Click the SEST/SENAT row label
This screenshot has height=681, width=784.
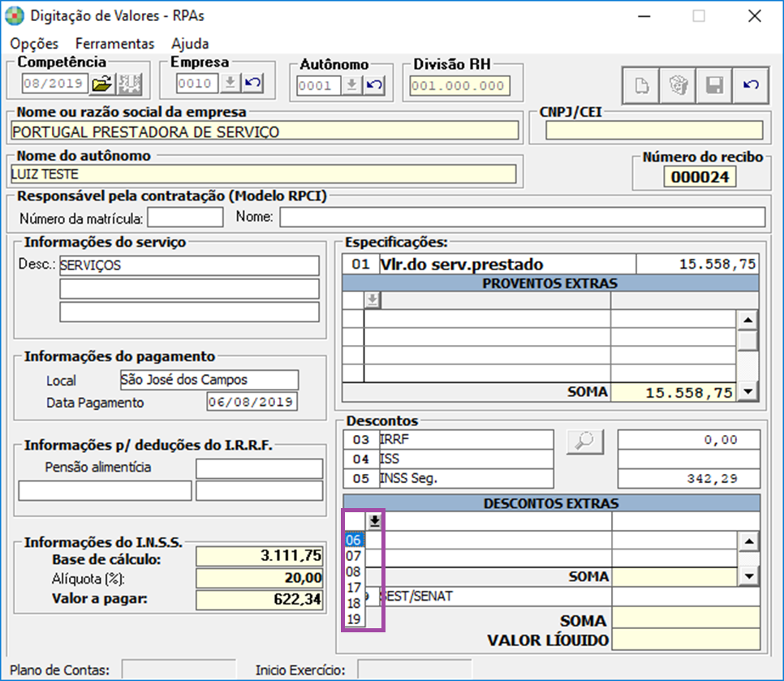[416, 596]
